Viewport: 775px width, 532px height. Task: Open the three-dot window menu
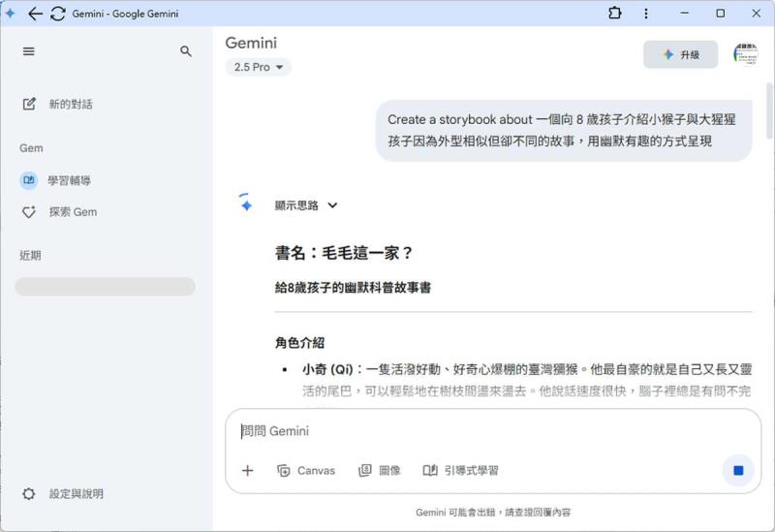point(646,14)
